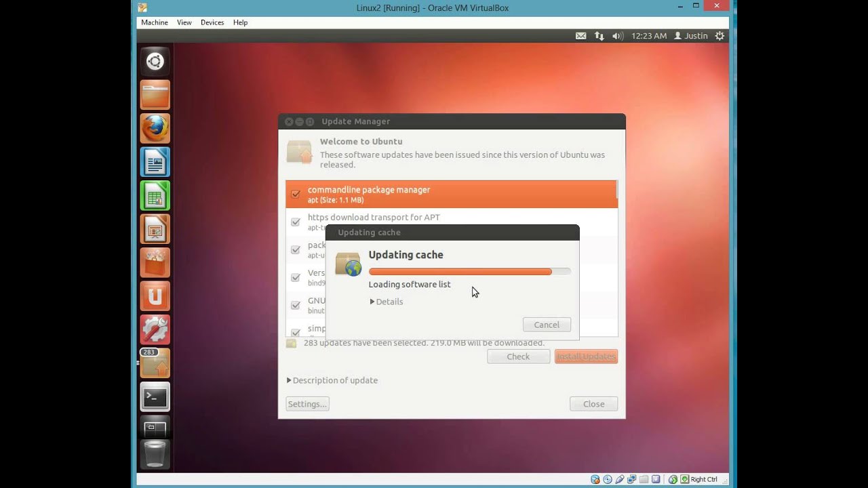Viewport: 868px width, 488px height.
Task: Click the VirtualBox shared folders status icon
Action: pos(644,479)
